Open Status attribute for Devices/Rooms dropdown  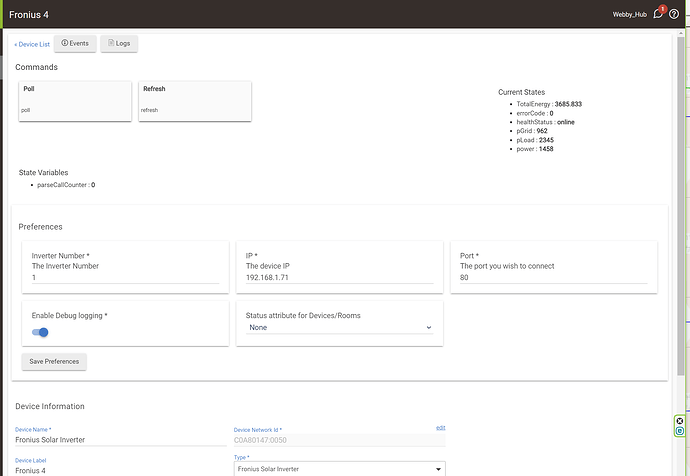tap(339, 327)
